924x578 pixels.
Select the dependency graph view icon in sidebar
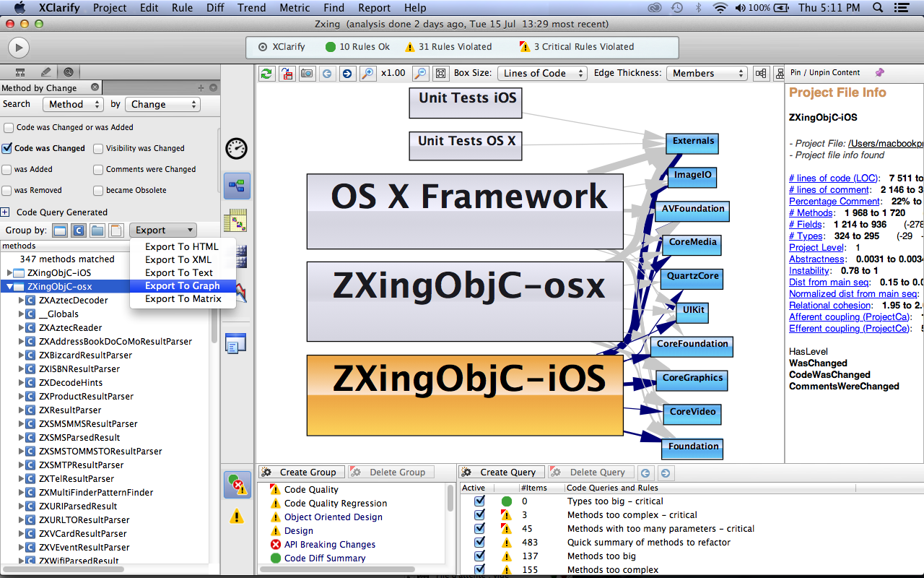[237, 186]
